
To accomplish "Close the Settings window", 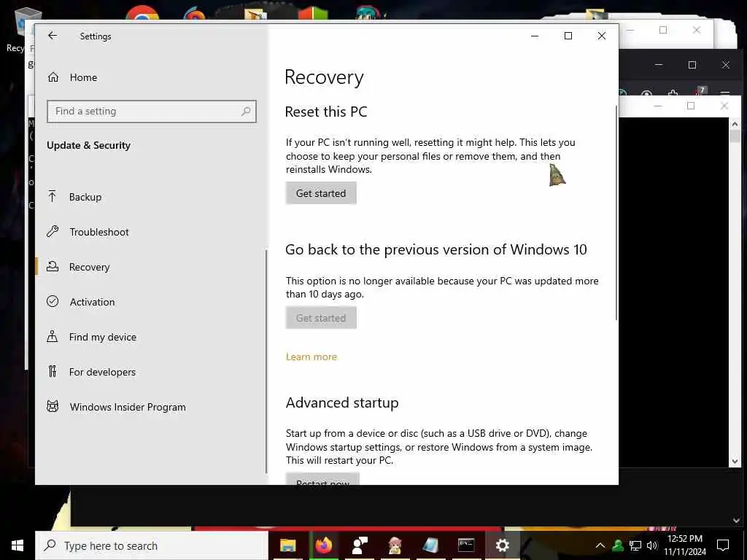I will click(x=602, y=36).
